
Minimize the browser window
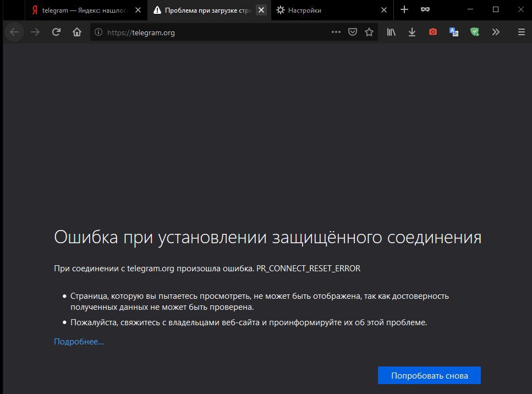click(470, 9)
